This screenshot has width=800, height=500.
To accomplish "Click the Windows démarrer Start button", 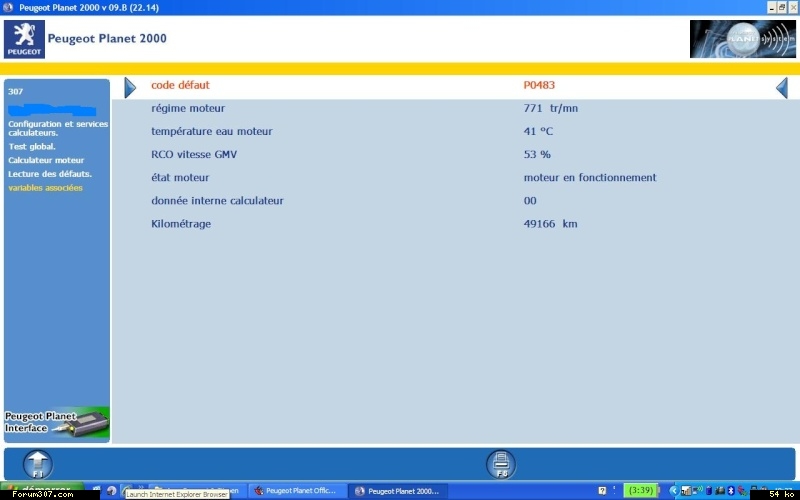I will click(x=40, y=491).
